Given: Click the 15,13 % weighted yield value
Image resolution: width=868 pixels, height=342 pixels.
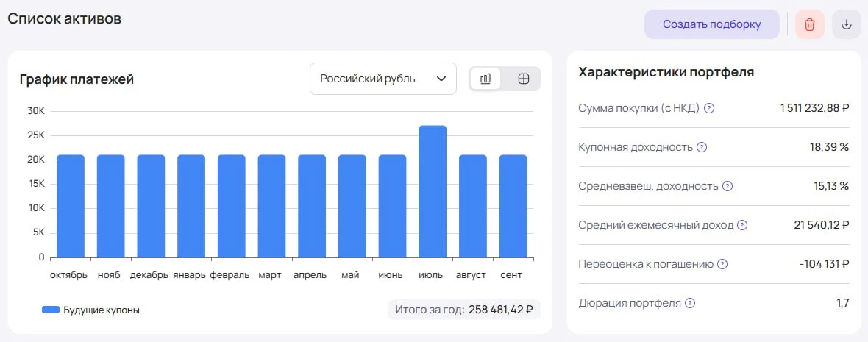Looking at the screenshot, I should click(831, 187).
